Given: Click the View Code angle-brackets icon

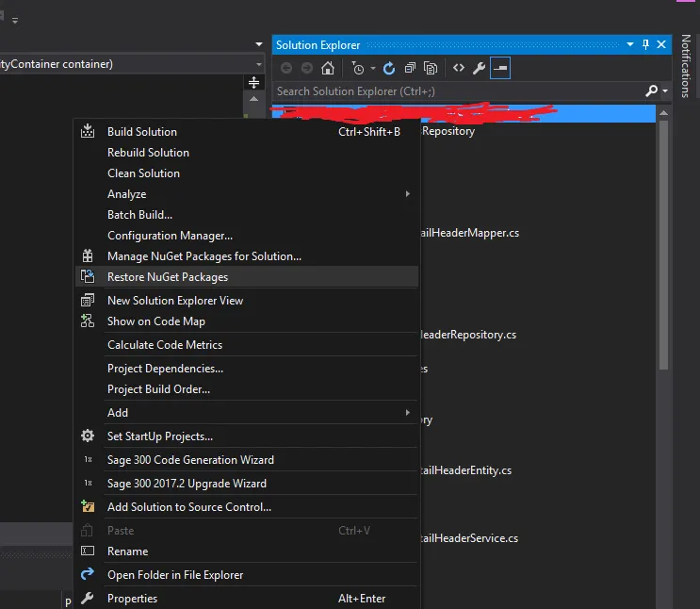Looking at the screenshot, I should (459, 68).
